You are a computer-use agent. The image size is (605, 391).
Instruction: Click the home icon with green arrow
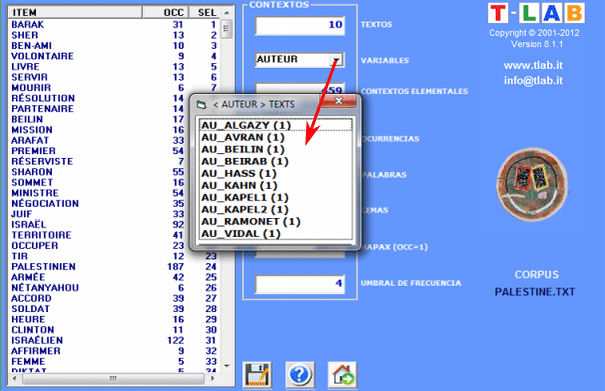click(x=342, y=375)
